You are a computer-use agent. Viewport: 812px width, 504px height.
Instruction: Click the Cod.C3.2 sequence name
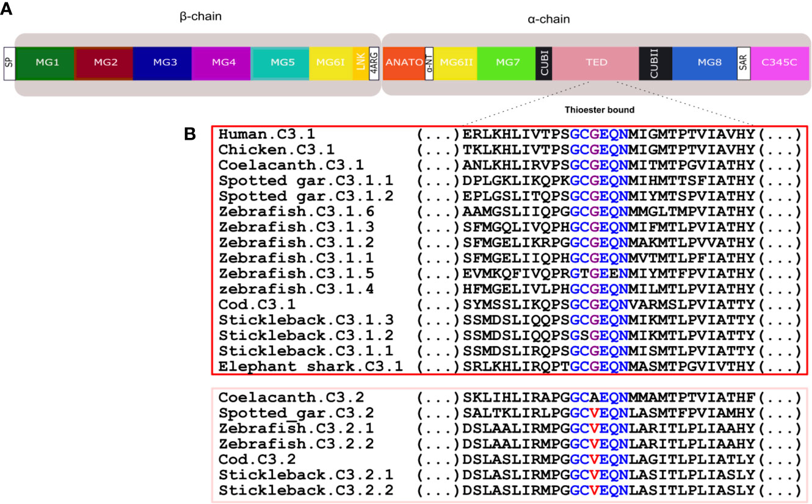pyautogui.click(x=258, y=459)
